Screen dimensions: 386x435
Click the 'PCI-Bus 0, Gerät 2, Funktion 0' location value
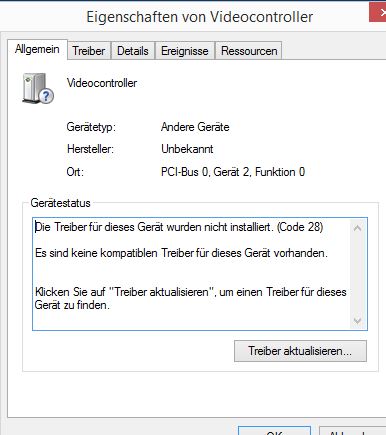click(x=233, y=172)
